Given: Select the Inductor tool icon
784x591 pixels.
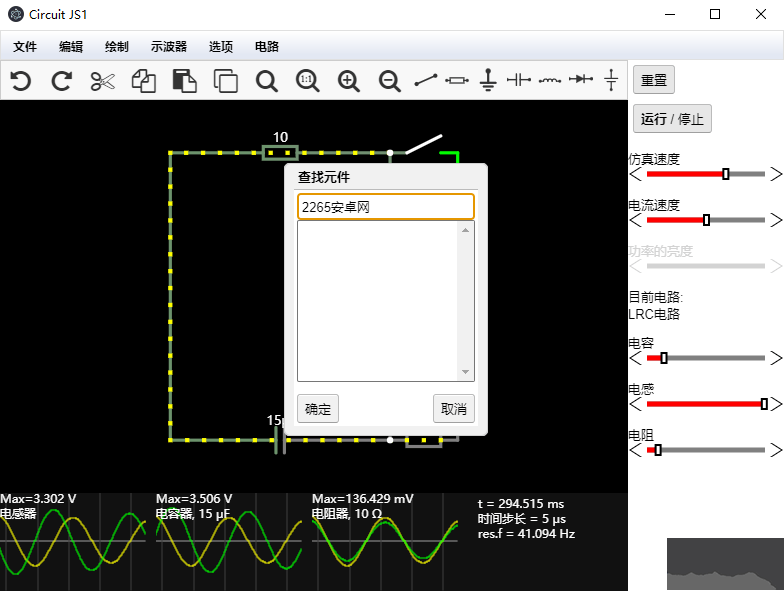Looking at the screenshot, I should 550,80.
